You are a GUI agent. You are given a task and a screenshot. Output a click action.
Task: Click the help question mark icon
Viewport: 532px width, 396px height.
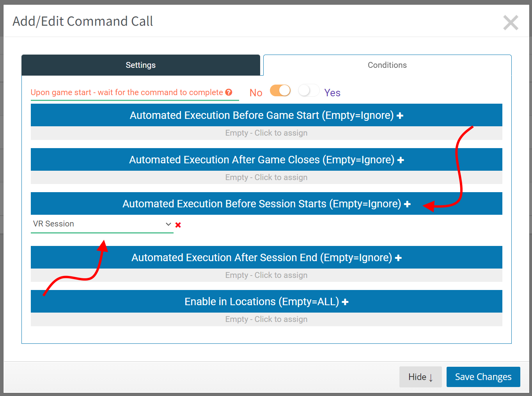(229, 92)
